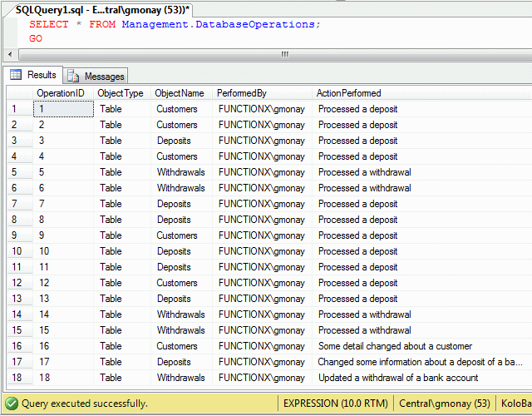Click FUNCTIONX\gmonay cell in row 2
The image size is (532, 416).
(x=263, y=125)
